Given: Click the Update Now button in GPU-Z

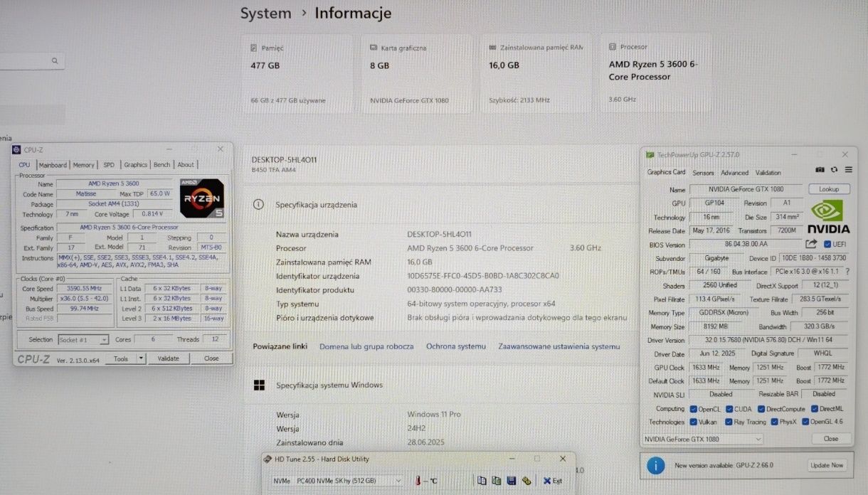Looking at the screenshot, I should (x=827, y=465).
